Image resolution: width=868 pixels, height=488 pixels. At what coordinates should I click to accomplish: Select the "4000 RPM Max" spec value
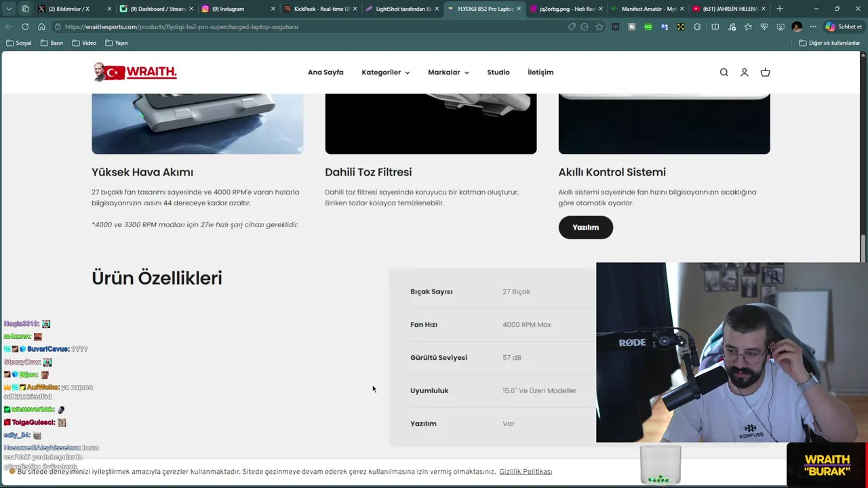point(527,325)
